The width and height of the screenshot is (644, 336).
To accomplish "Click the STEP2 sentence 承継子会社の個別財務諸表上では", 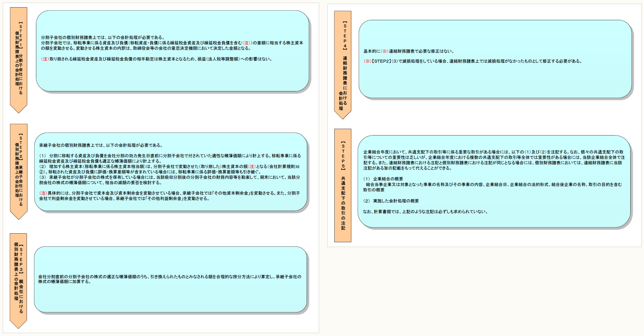I will (x=101, y=145).
